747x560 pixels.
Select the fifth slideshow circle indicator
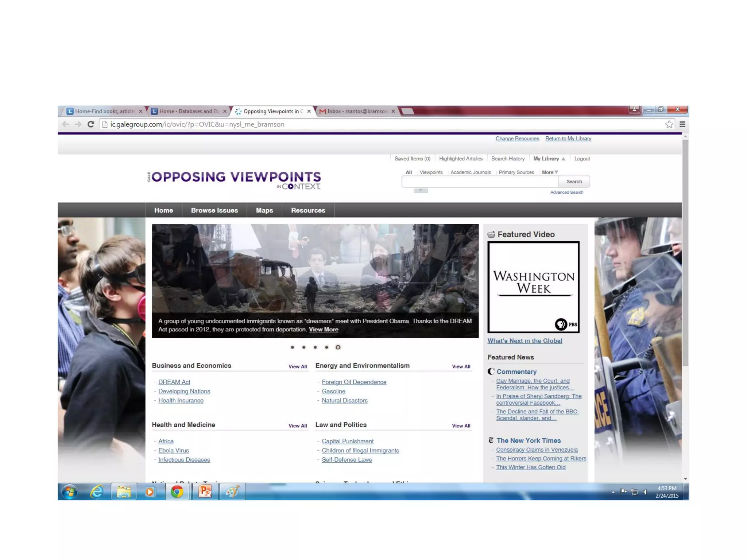(338, 347)
